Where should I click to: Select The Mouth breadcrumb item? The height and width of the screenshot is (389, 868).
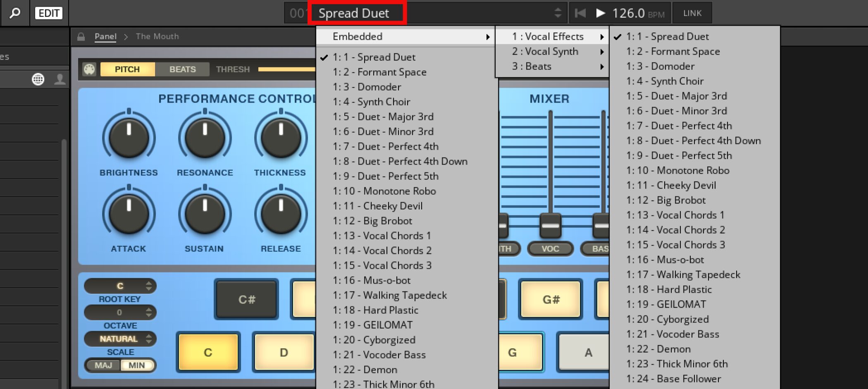[157, 36]
